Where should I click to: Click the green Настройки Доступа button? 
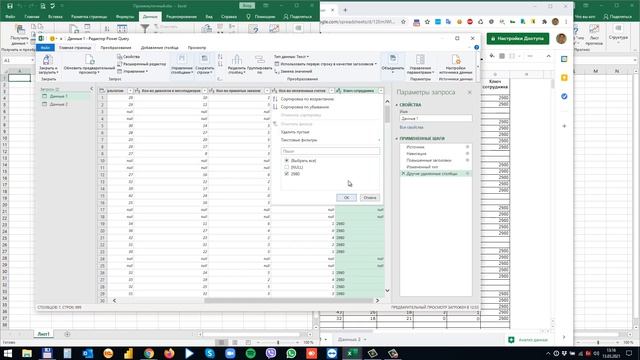click(x=518, y=38)
